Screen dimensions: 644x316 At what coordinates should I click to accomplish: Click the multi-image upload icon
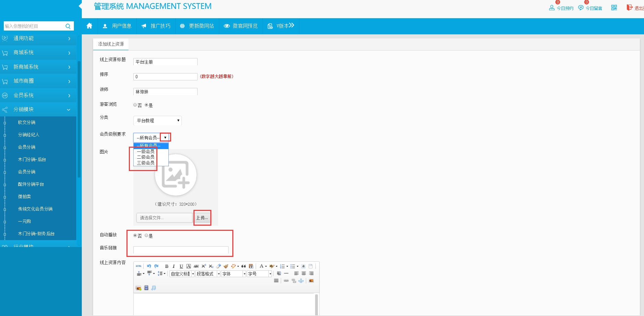click(x=138, y=288)
